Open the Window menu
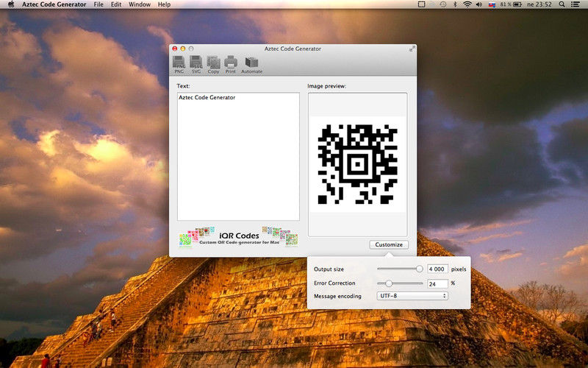The width and height of the screenshot is (588, 368). coord(140,4)
